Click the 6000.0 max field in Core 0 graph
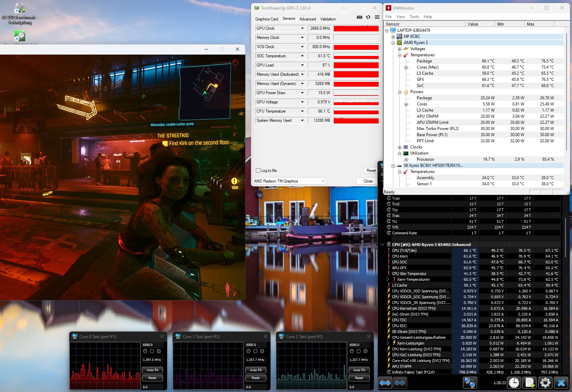Viewport: 572px width, 392px height. (x=152, y=345)
